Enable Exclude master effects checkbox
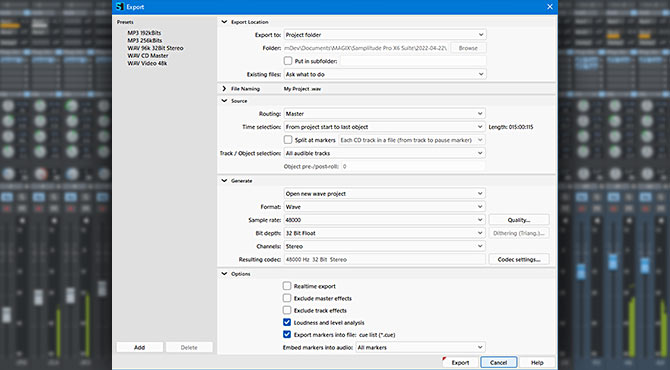Image resolution: width=670 pixels, height=370 pixels. (287, 298)
